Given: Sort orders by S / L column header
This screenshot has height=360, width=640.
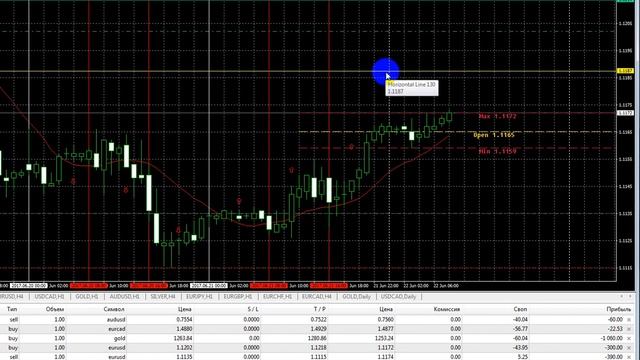Looking at the screenshot, I should (253, 309).
